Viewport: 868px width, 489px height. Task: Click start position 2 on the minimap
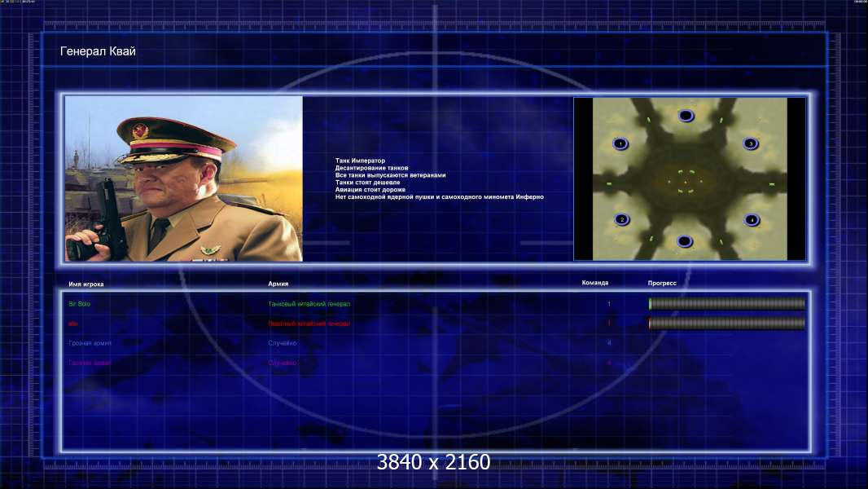tap(621, 219)
